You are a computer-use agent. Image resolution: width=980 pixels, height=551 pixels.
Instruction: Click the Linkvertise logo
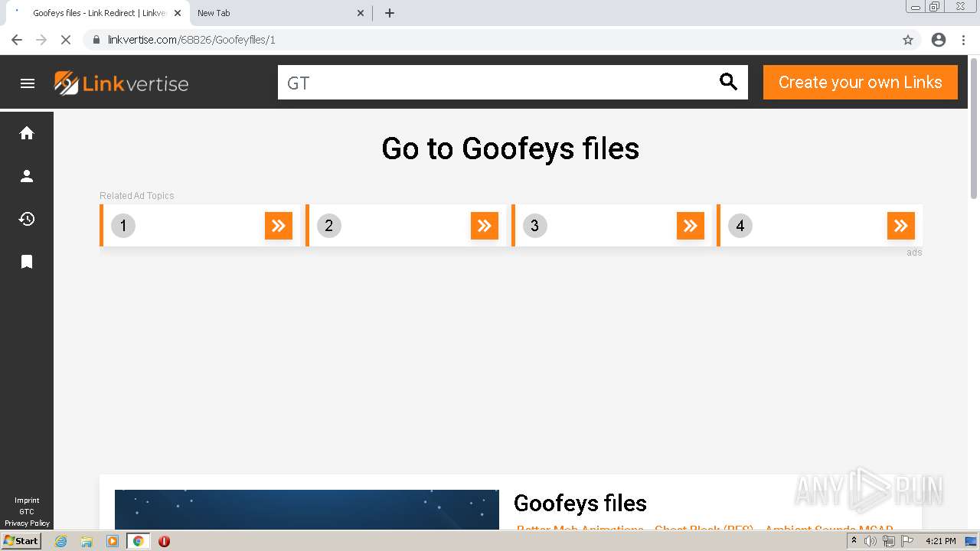pyautogui.click(x=121, y=83)
